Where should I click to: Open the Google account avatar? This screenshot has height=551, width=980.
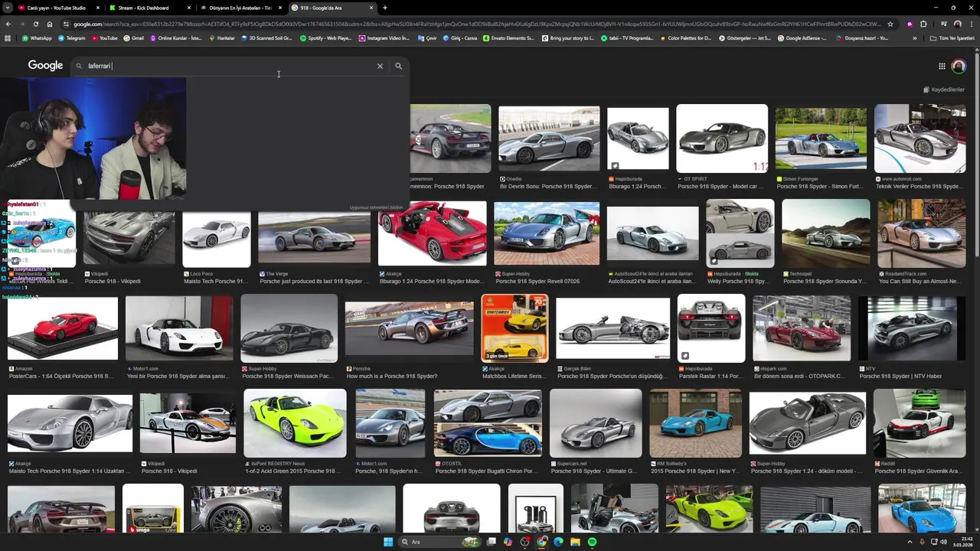tap(959, 66)
